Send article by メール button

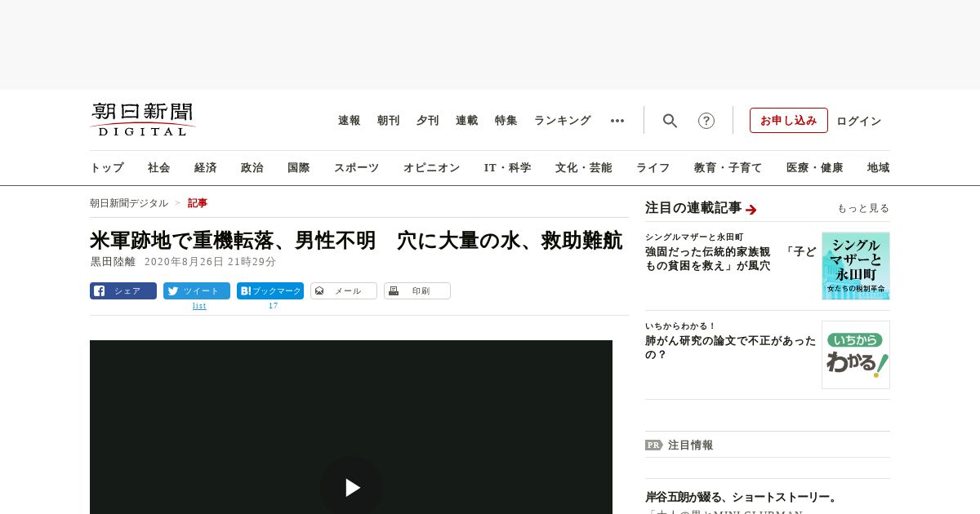[344, 290]
